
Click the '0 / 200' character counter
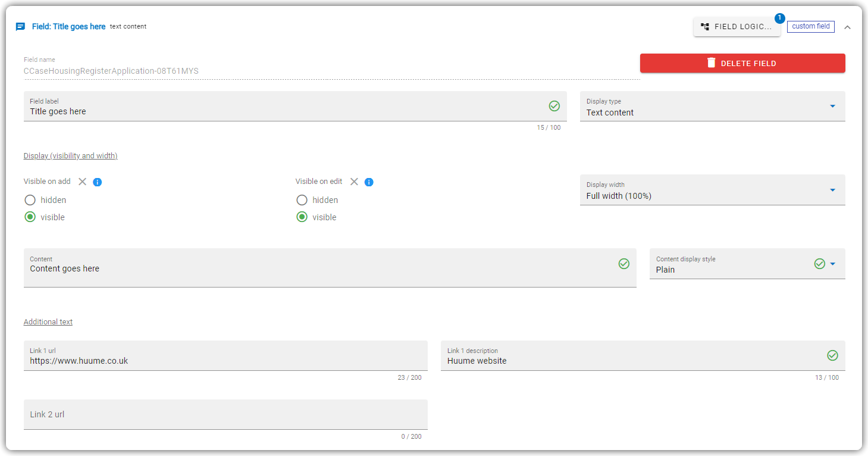(412, 436)
